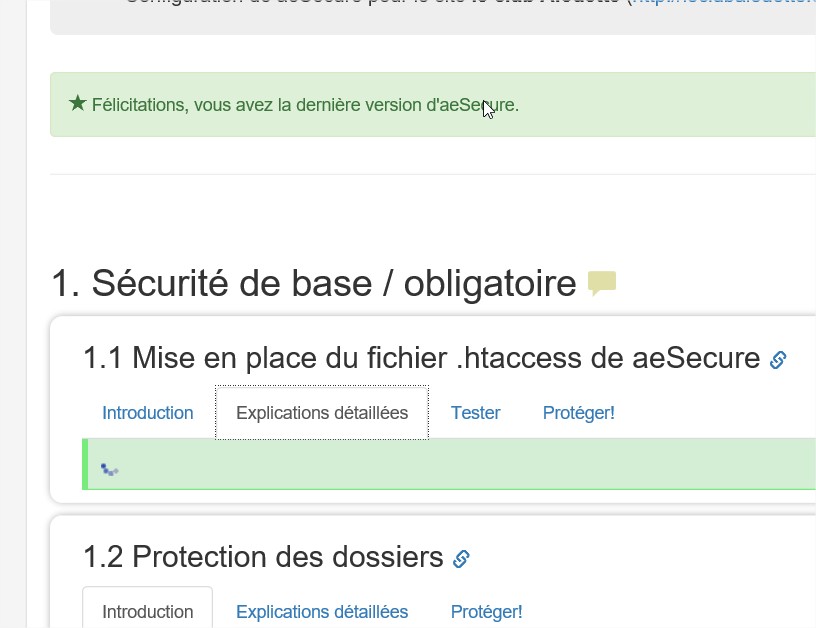This screenshot has width=816, height=628.
Task: Click the green loading content panel in section 1.1
Action: coord(449,464)
